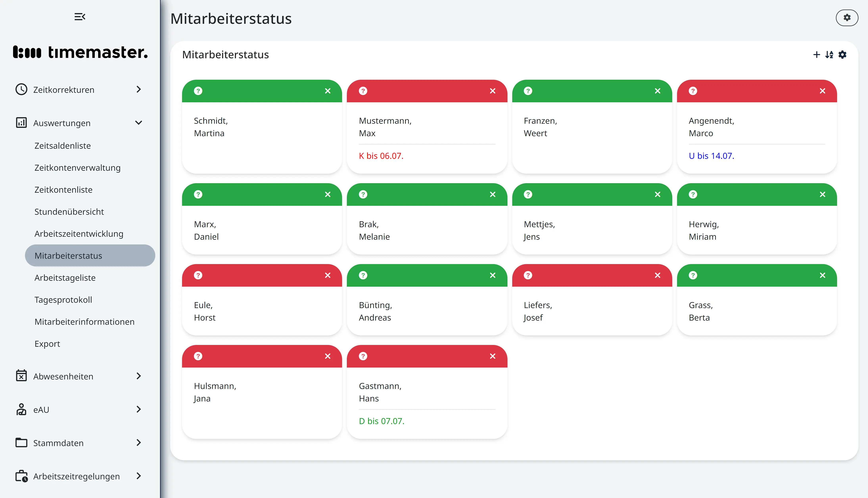Screen dimensions: 868x498
Task: Remove the Grass, Berta card
Action: coord(823,275)
